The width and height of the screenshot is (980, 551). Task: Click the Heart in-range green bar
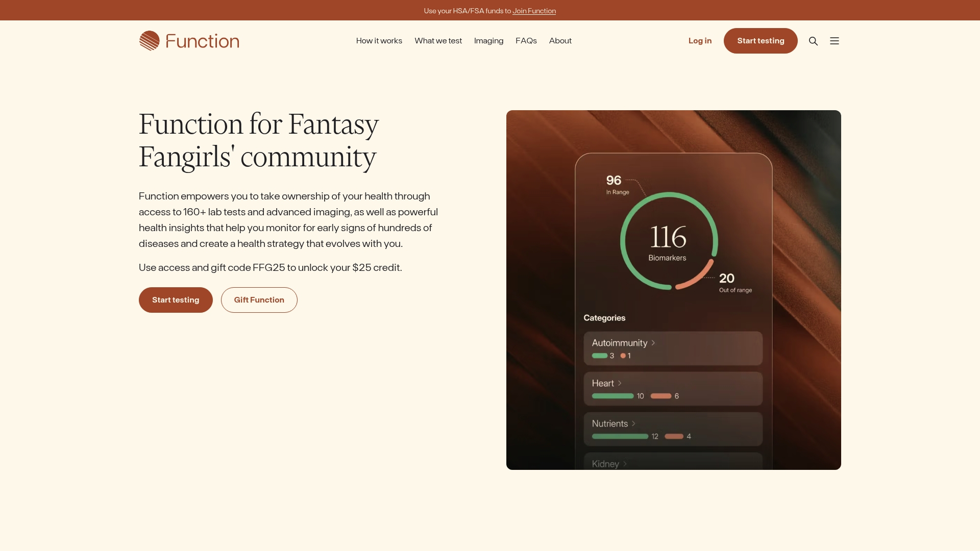612,396
